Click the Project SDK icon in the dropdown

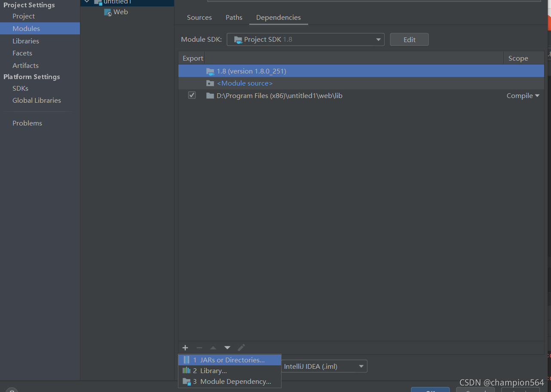pyautogui.click(x=238, y=40)
